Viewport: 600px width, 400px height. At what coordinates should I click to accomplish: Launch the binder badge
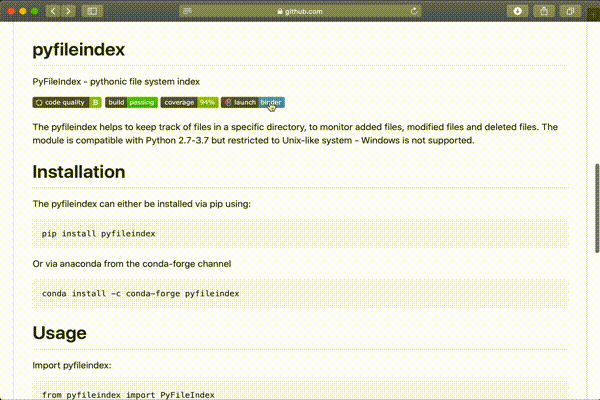click(253, 103)
